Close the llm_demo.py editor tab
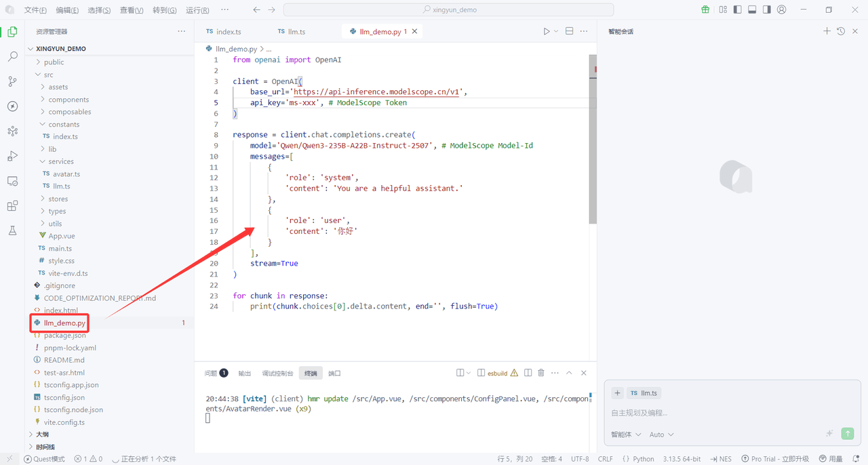This screenshot has height=465, width=868. click(x=415, y=31)
